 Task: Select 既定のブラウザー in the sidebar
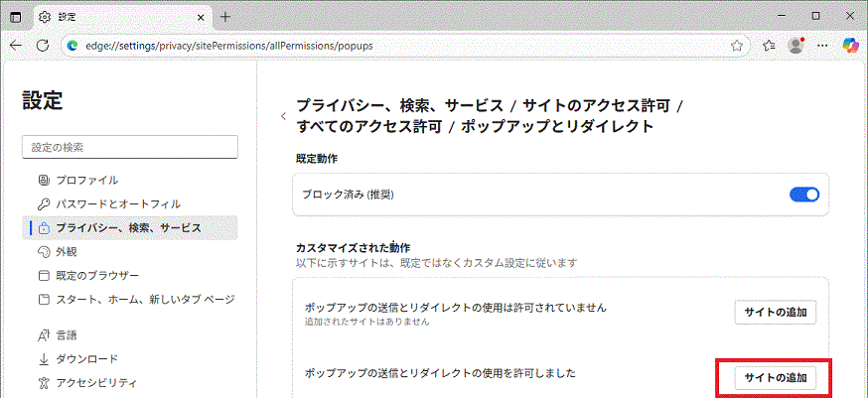pyautogui.click(x=97, y=275)
